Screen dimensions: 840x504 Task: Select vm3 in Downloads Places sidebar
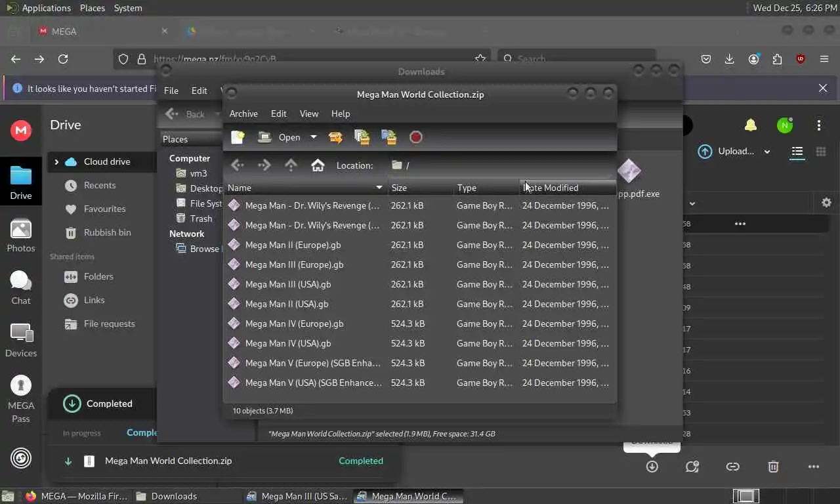click(198, 173)
